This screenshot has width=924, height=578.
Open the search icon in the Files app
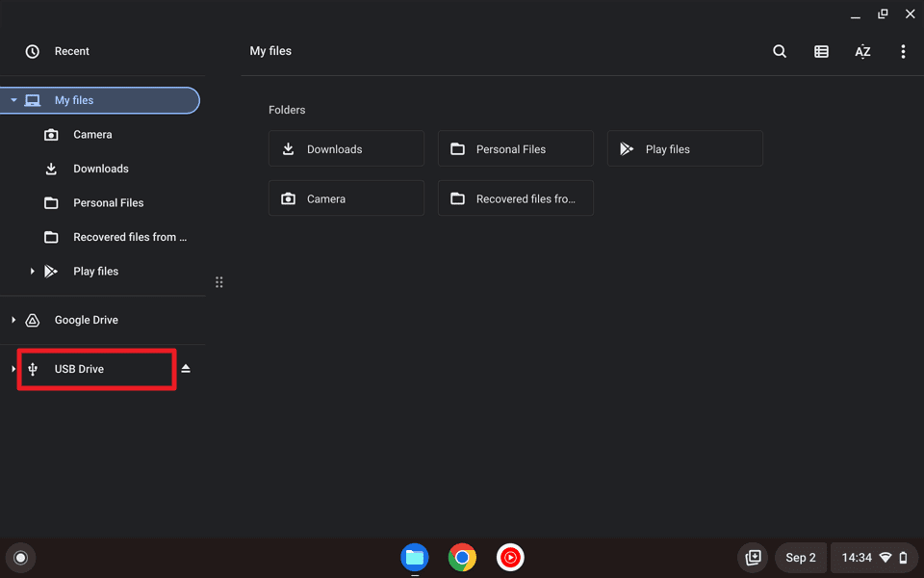click(x=780, y=51)
